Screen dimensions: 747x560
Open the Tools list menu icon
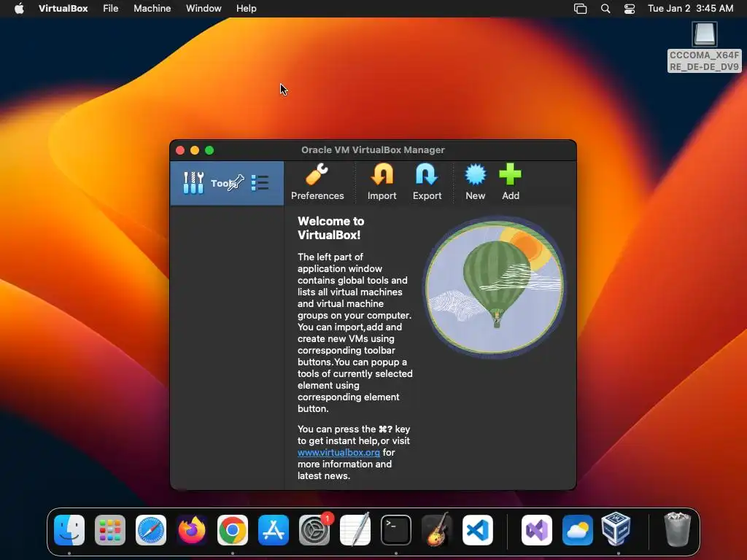point(260,183)
